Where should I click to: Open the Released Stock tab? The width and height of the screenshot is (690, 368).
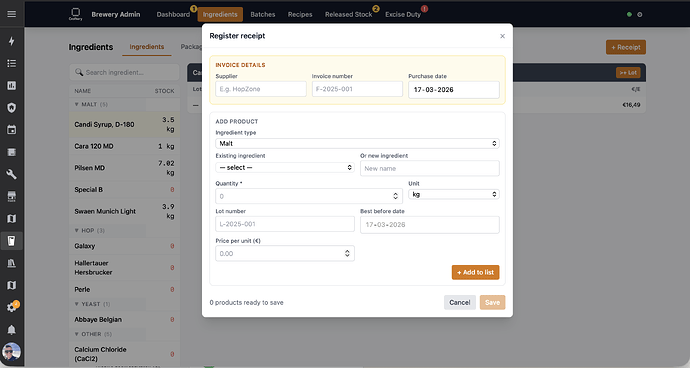pos(349,15)
